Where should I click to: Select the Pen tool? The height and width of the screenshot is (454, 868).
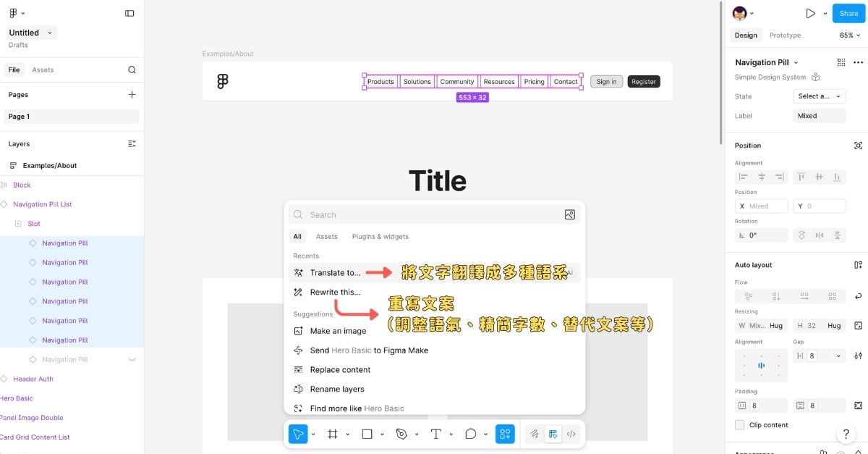point(401,434)
